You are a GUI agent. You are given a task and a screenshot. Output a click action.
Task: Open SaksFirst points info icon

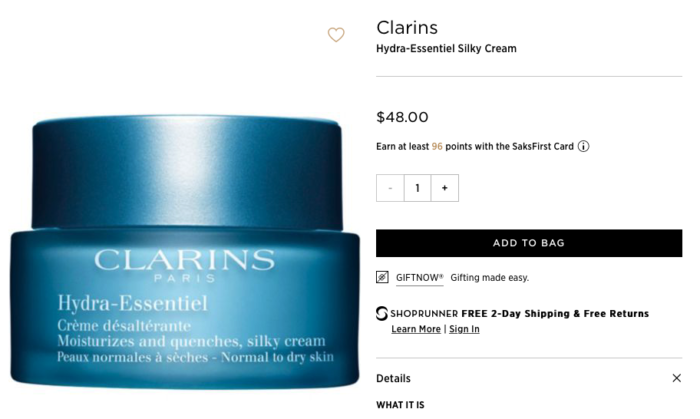point(583,146)
